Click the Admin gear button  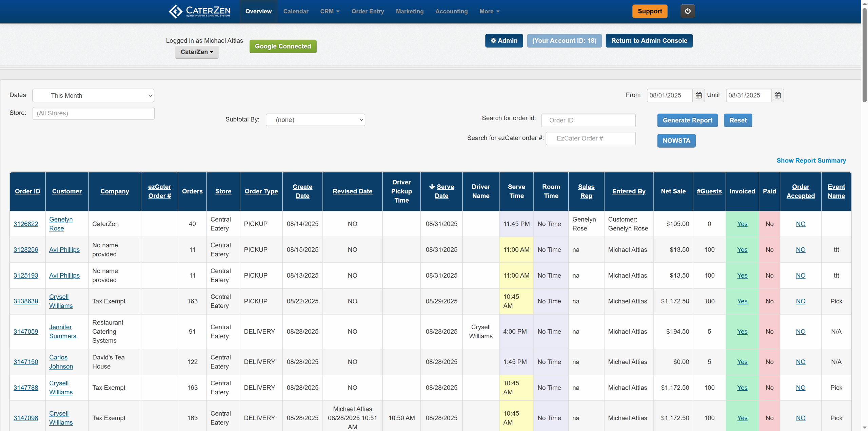(504, 41)
